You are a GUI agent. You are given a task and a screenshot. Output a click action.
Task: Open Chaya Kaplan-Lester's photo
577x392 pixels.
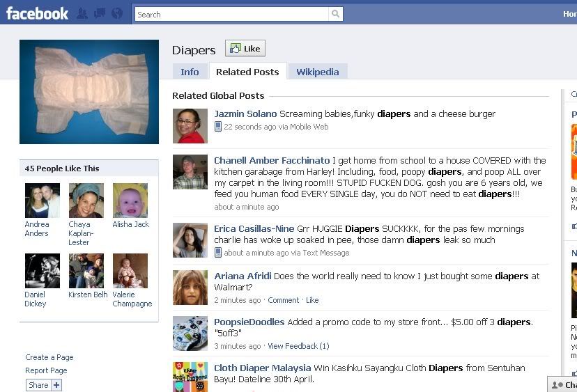(86, 201)
